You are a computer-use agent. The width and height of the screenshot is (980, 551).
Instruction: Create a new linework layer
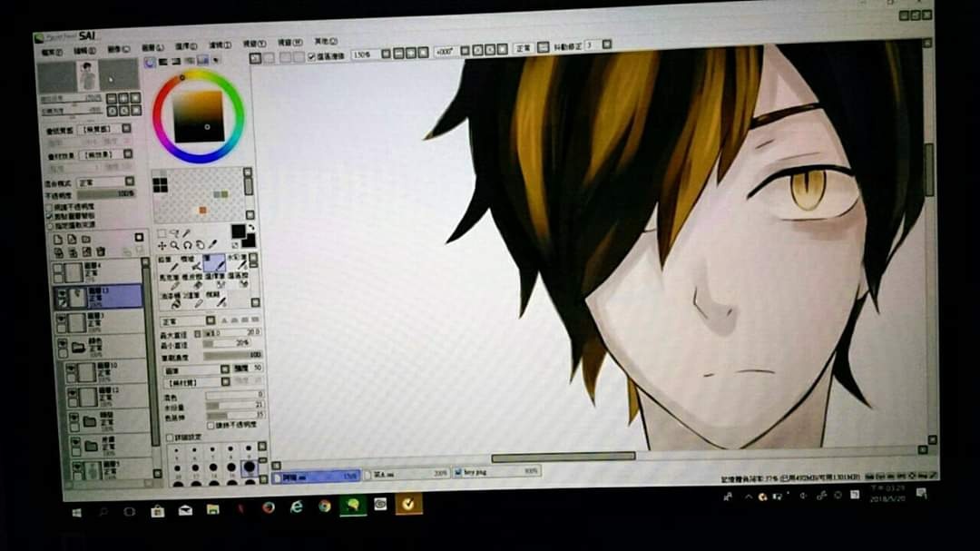pyautogui.click(x=72, y=240)
